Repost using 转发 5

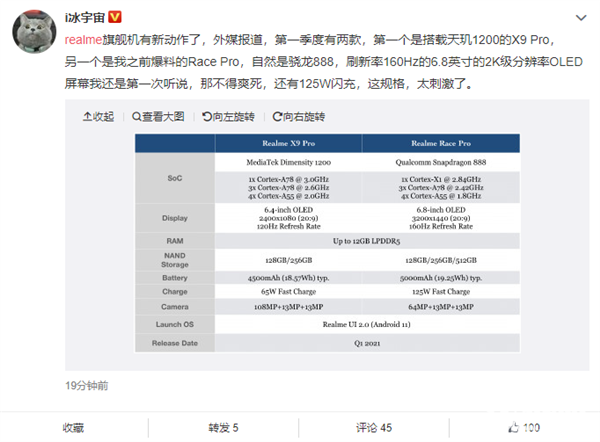click(223, 427)
